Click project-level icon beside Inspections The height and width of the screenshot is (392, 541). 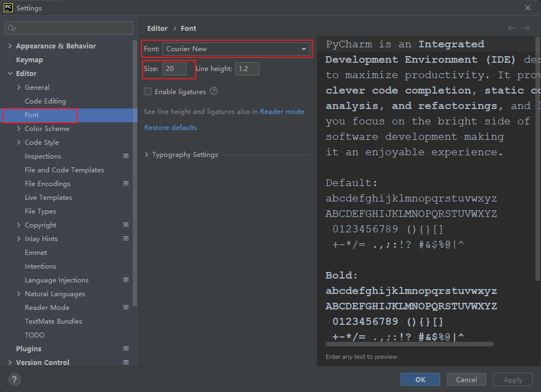[x=126, y=156]
